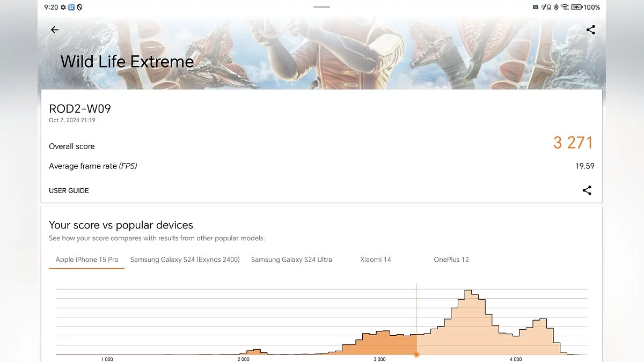
Task: Tap the share icon in the header banner
Action: pyautogui.click(x=590, y=30)
